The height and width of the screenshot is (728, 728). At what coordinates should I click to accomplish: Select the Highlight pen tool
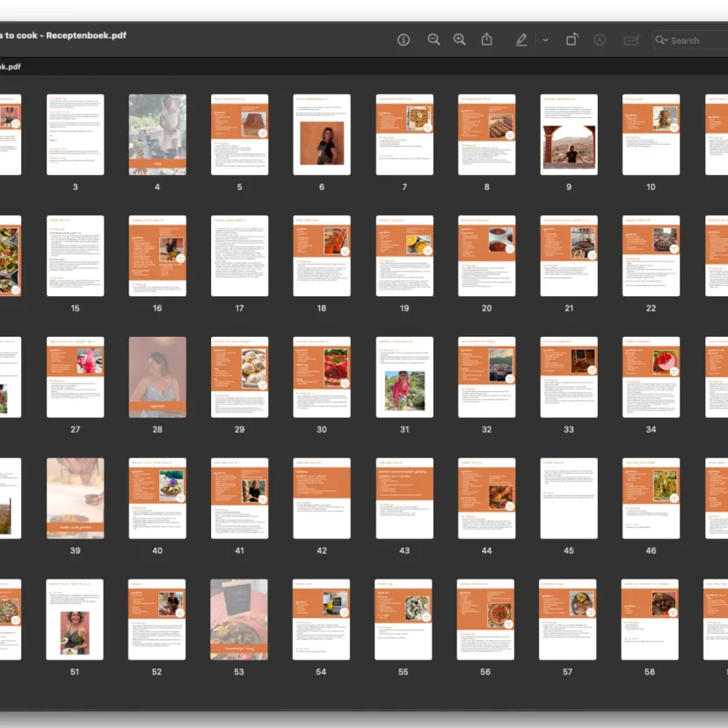click(521, 40)
